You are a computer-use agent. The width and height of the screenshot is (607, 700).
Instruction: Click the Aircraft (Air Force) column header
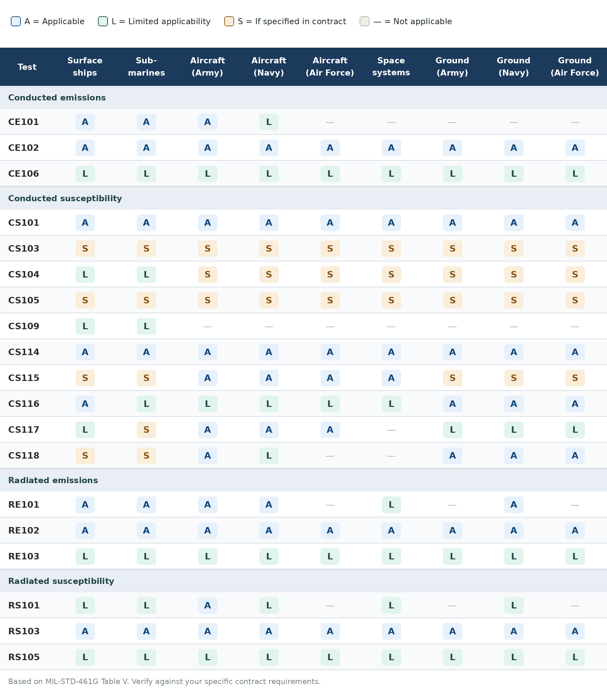(x=330, y=67)
